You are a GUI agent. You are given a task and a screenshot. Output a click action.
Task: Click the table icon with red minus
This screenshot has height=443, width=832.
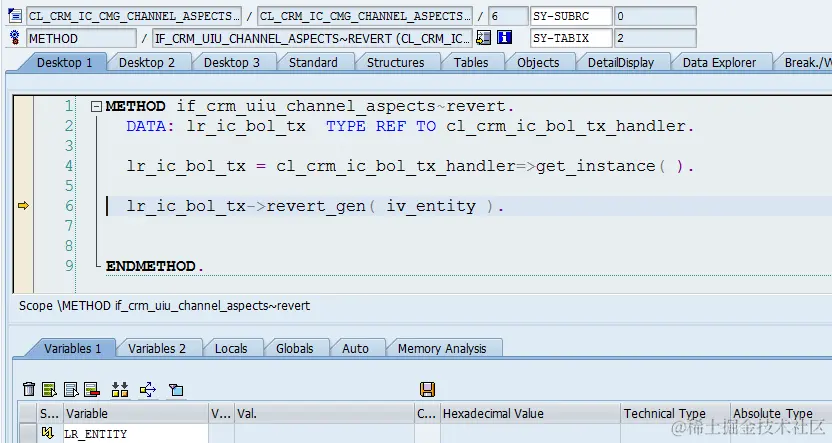pyautogui.click(x=92, y=389)
